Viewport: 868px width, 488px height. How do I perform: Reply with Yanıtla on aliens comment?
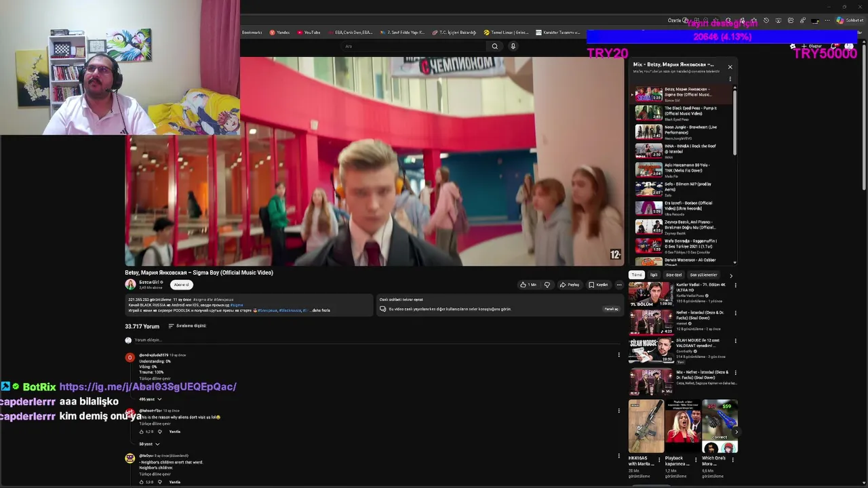click(175, 432)
